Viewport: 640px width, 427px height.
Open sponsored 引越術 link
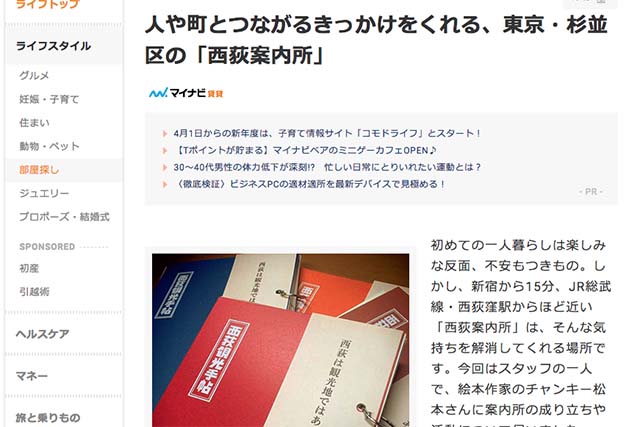pos(34,291)
